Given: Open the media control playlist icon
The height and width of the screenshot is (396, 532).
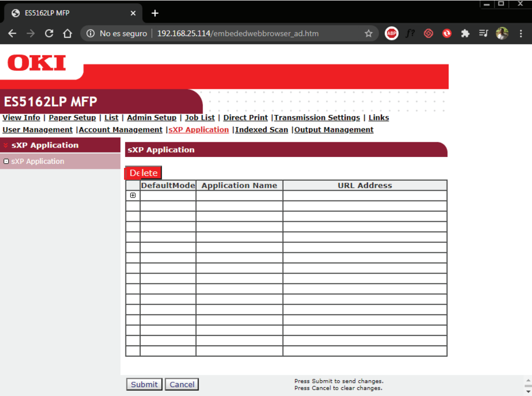Looking at the screenshot, I should tap(483, 34).
